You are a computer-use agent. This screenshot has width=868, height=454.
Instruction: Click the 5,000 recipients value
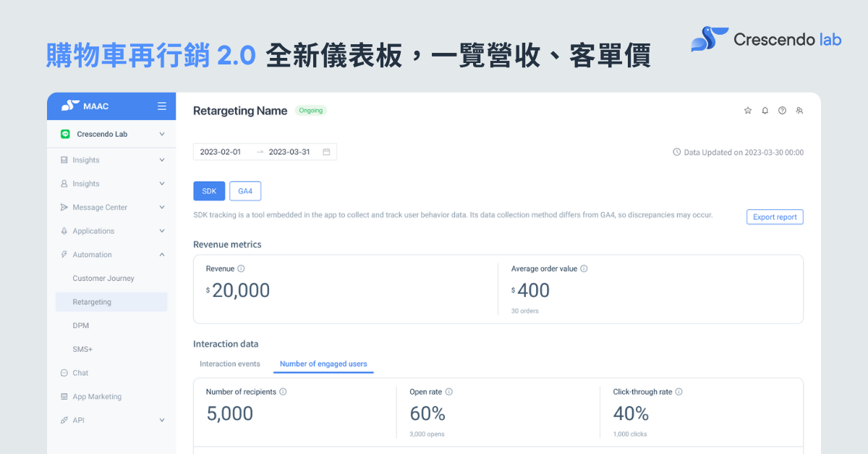(230, 413)
